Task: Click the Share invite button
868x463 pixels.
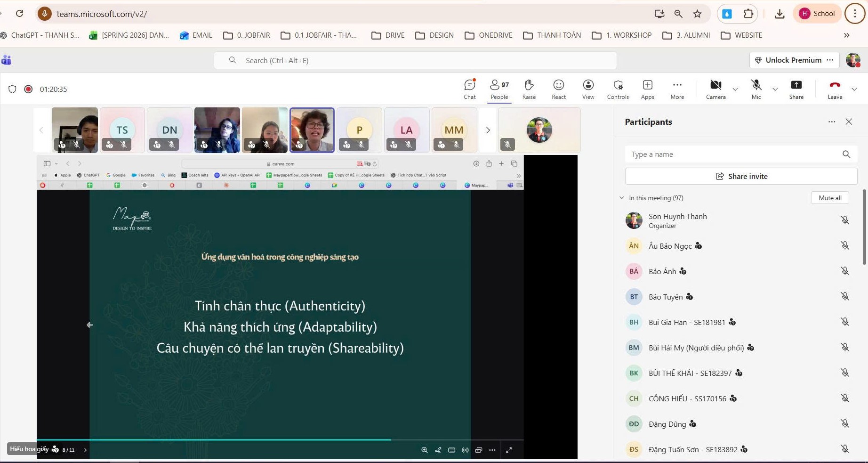Action: (741, 176)
